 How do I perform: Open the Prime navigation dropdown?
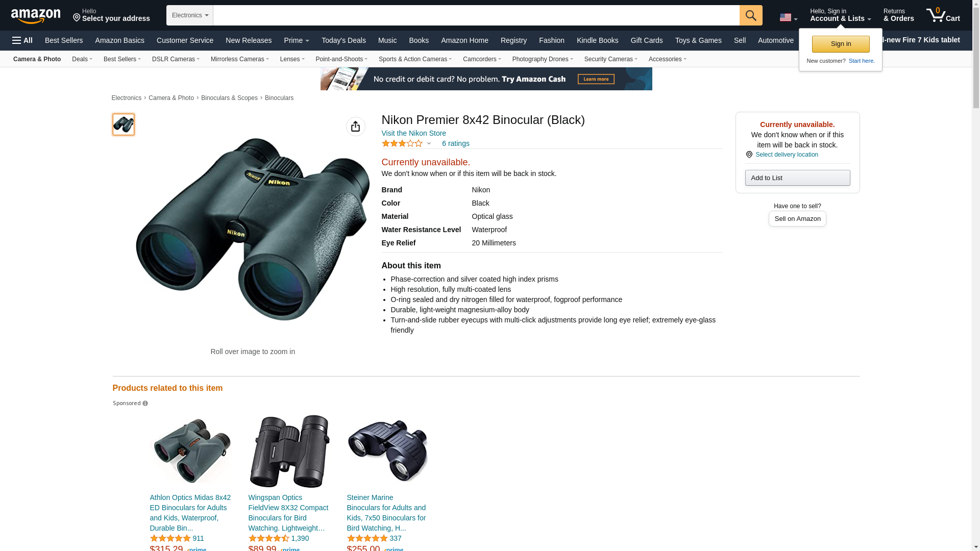[x=297, y=40]
